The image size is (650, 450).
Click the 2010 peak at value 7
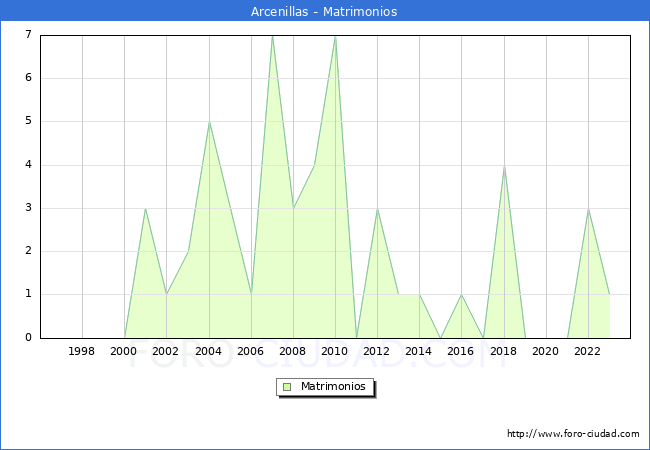point(335,36)
